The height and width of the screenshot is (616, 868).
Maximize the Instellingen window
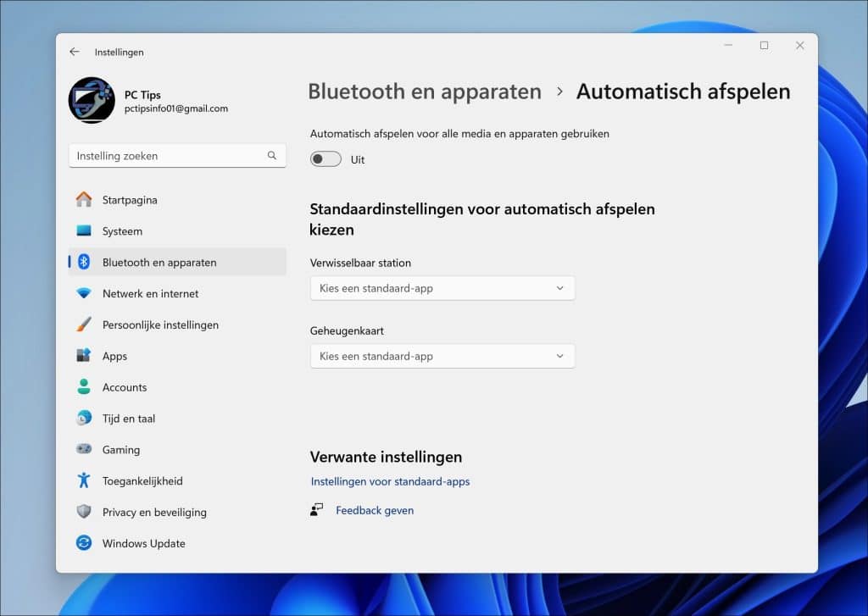(764, 46)
